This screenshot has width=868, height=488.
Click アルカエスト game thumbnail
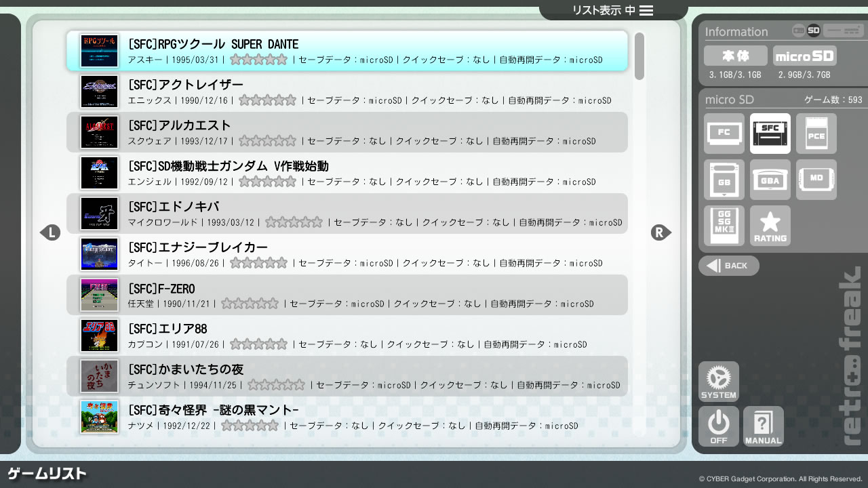coord(99,132)
